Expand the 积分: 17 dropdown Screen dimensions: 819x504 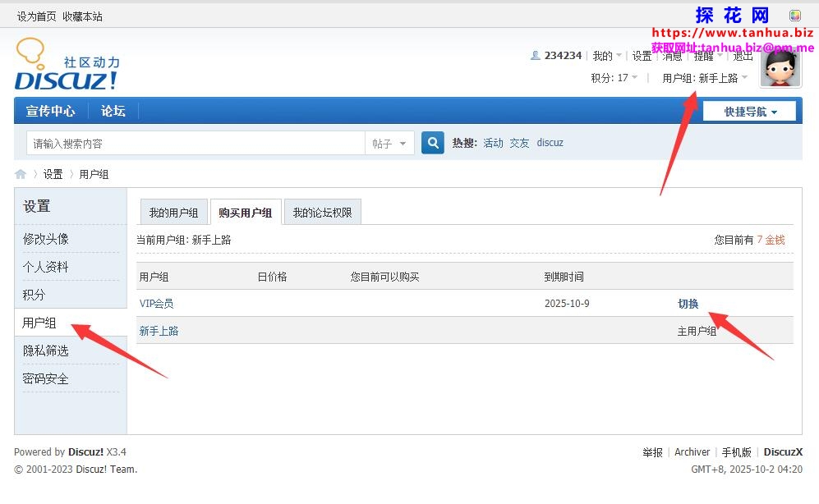point(614,78)
